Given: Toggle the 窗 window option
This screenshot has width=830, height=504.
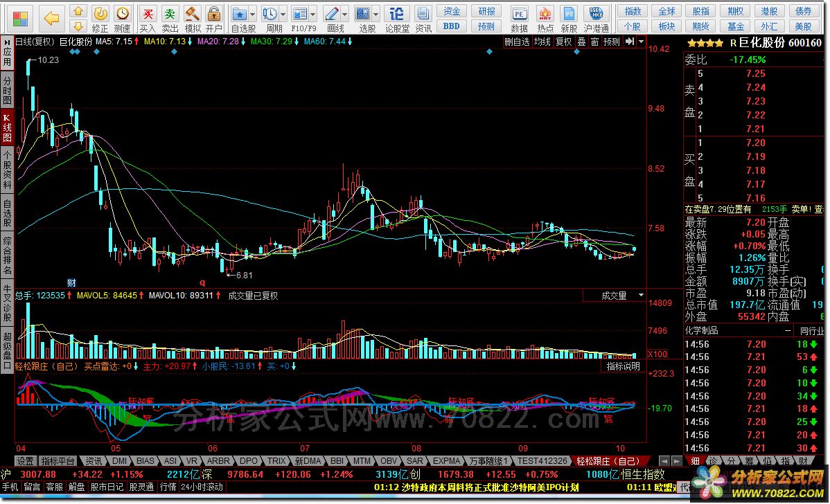Looking at the screenshot, I should click(594, 42).
